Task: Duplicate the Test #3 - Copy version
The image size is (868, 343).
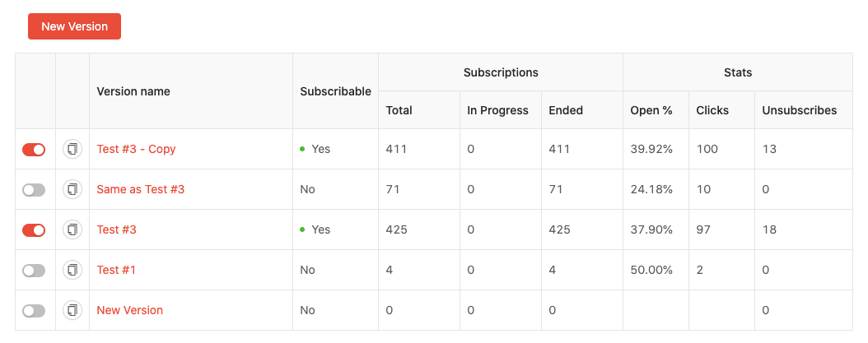Action: 72,150
